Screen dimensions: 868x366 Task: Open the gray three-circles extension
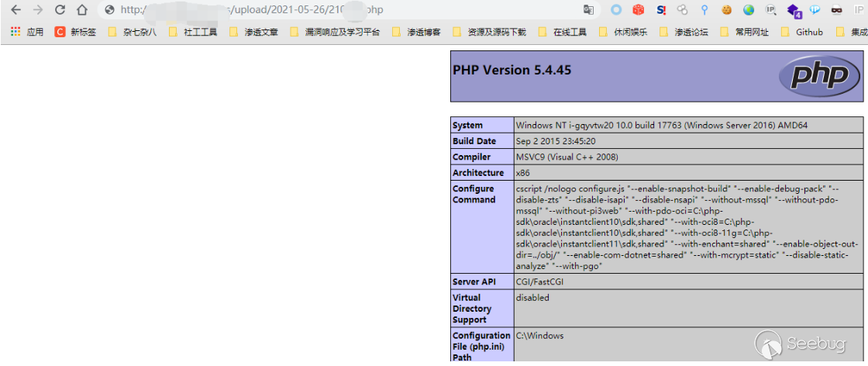pos(683,10)
